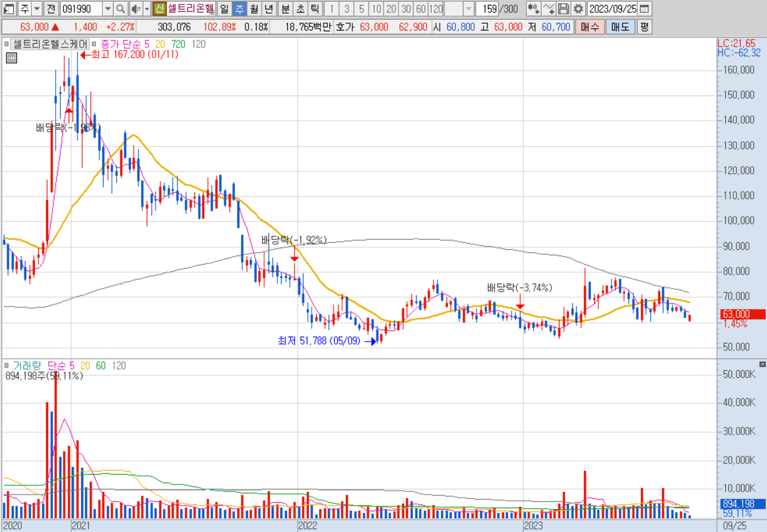Choose the 20 interval button
The image size is (767, 532).
pos(391,9)
